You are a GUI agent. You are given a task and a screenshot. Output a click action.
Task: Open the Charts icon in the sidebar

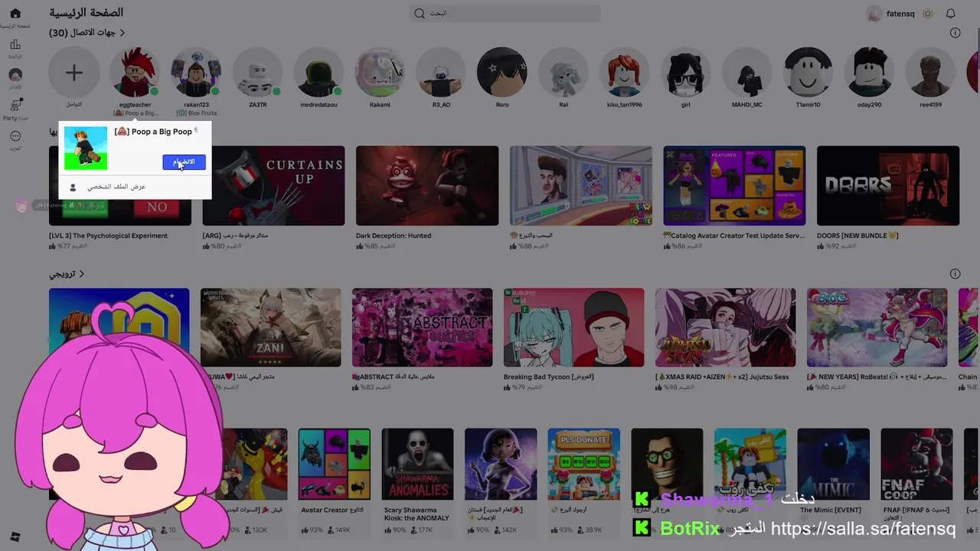[x=15, y=45]
